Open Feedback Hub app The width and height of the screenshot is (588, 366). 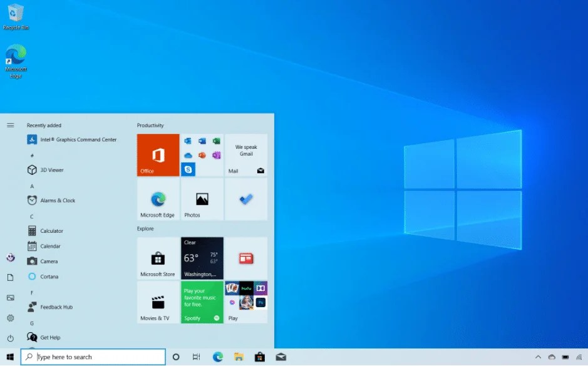50,307
